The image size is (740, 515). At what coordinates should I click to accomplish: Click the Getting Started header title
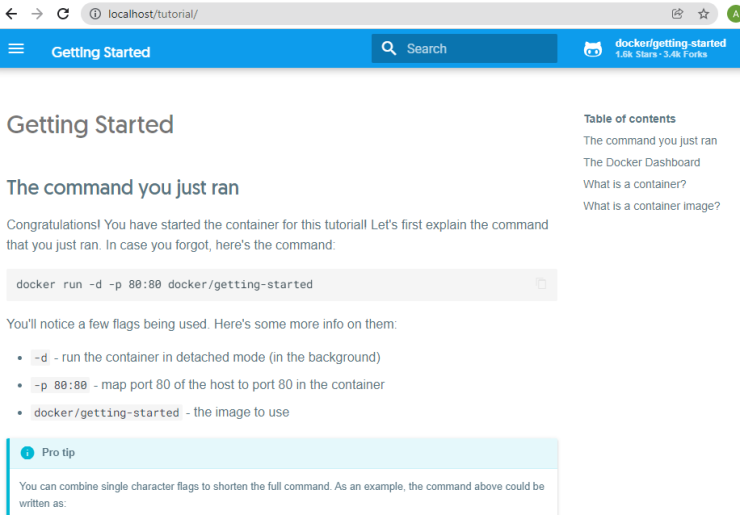tap(101, 52)
